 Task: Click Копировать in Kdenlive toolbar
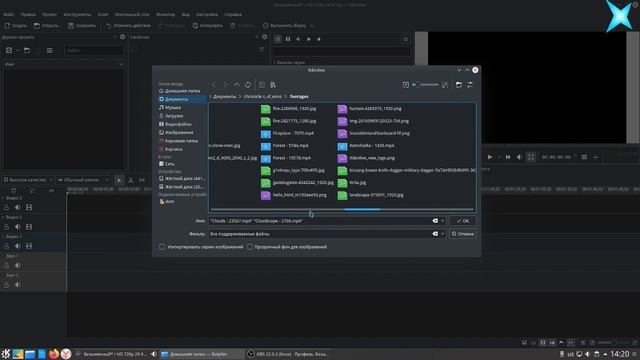coord(208,26)
